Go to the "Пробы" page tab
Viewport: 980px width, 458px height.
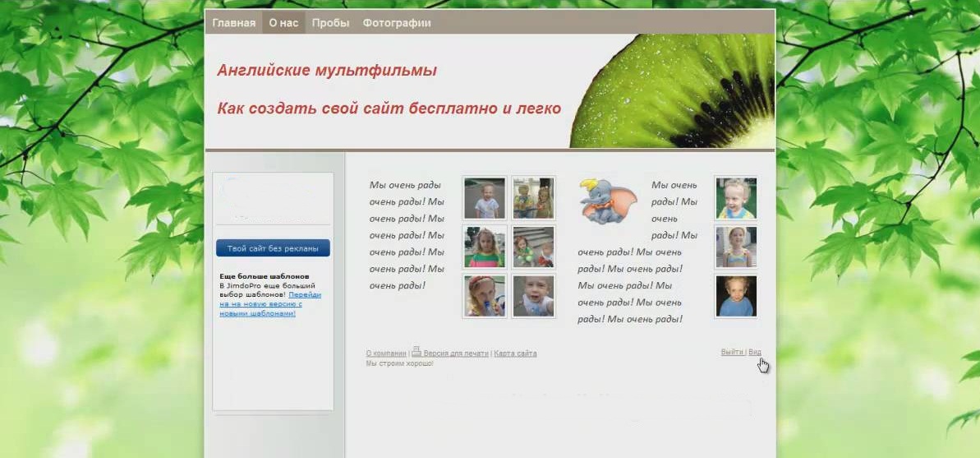point(330,23)
